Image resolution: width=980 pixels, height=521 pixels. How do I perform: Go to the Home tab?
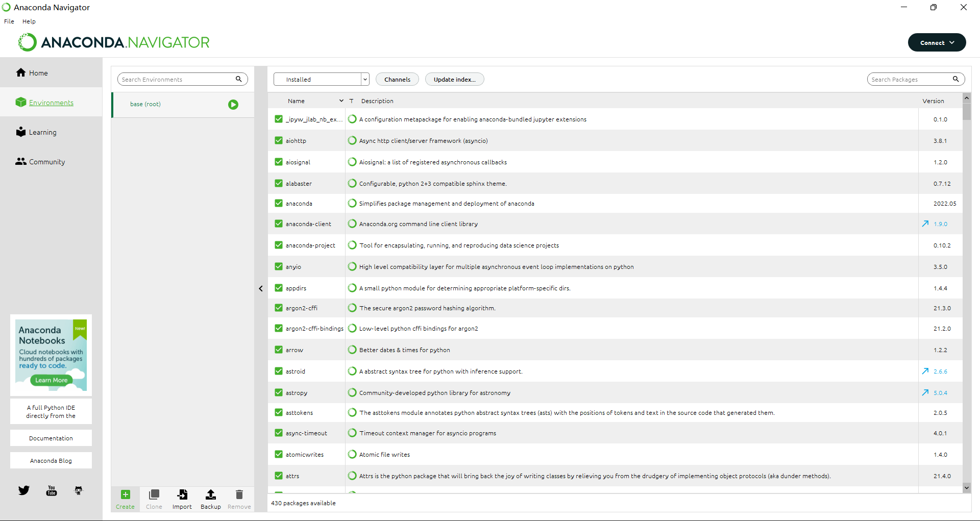[51, 72]
